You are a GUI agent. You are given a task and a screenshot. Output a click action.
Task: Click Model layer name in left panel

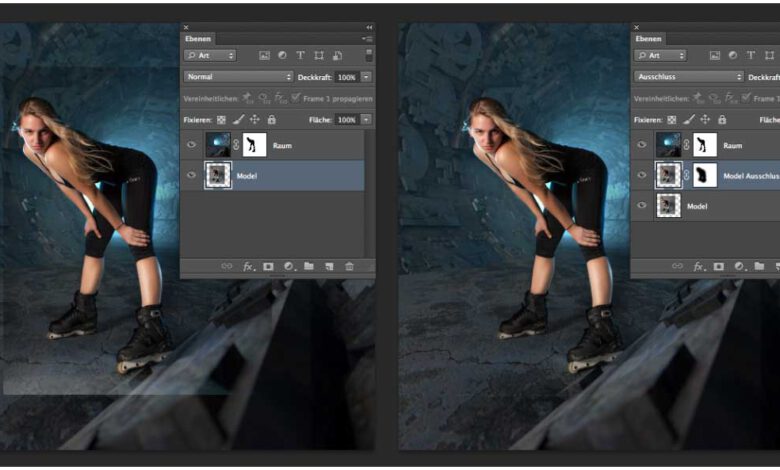pos(247,176)
